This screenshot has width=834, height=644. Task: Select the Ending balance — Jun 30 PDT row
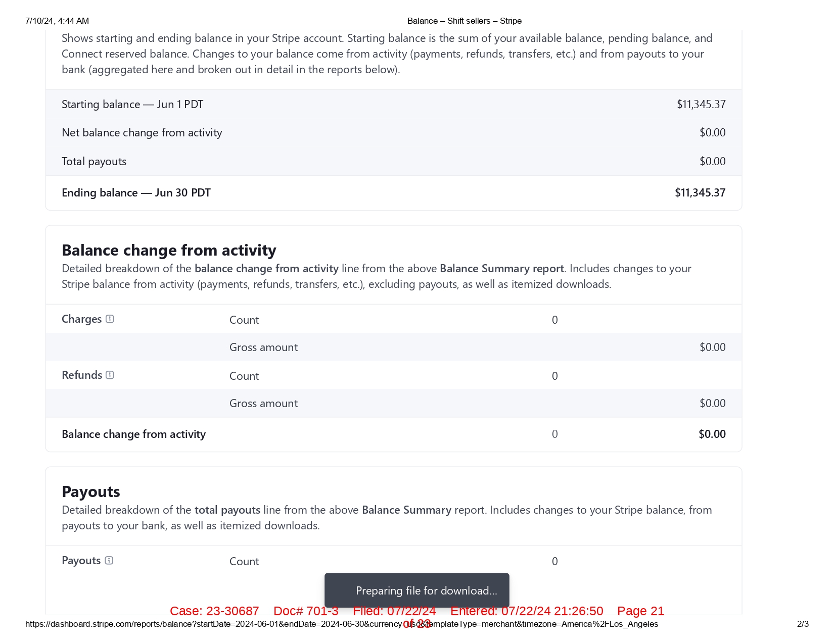pos(136,193)
